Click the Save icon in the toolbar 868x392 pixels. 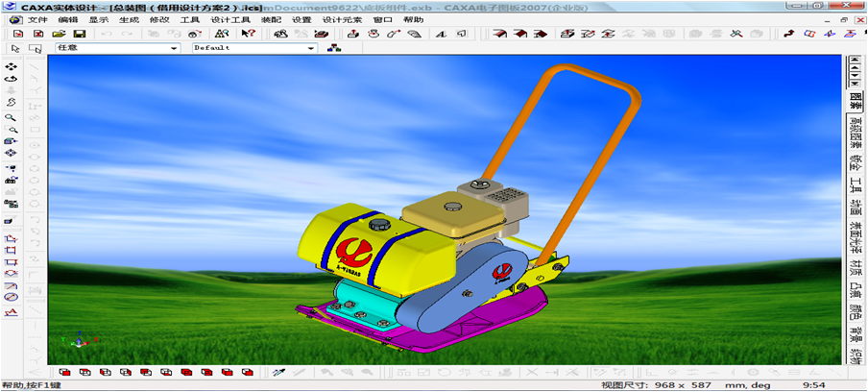[x=80, y=34]
